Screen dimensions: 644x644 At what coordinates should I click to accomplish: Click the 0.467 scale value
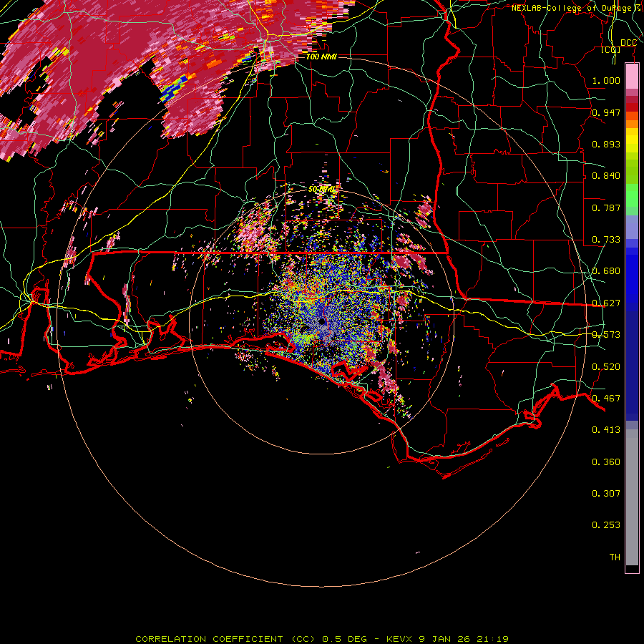point(606,399)
